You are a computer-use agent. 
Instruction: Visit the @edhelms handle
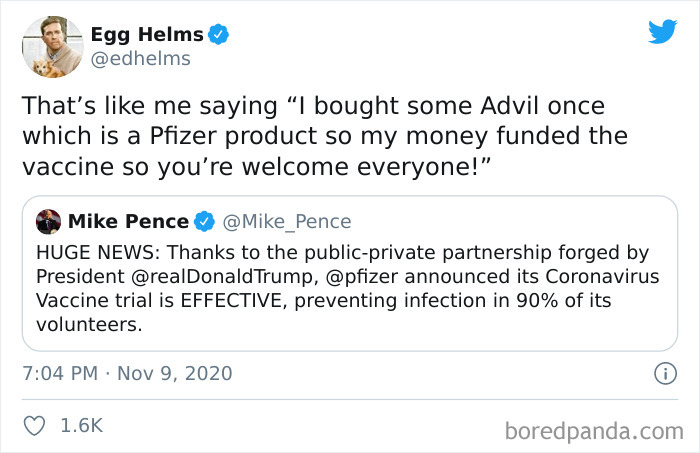[x=140, y=59]
